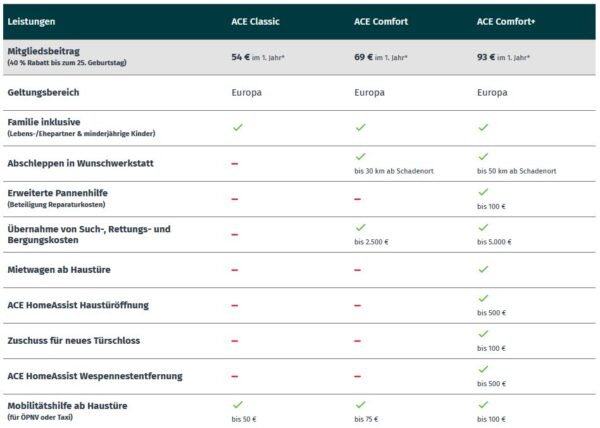Click the 'bis 50 €' Mobilitätshilfe value
Viewport: 600px width, 428px height.
pyautogui.click(x=244, y=419)
